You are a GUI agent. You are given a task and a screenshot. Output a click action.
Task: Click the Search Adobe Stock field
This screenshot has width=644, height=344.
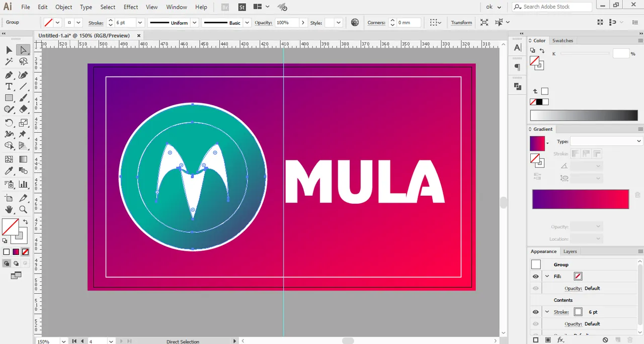tap(552, 7)
